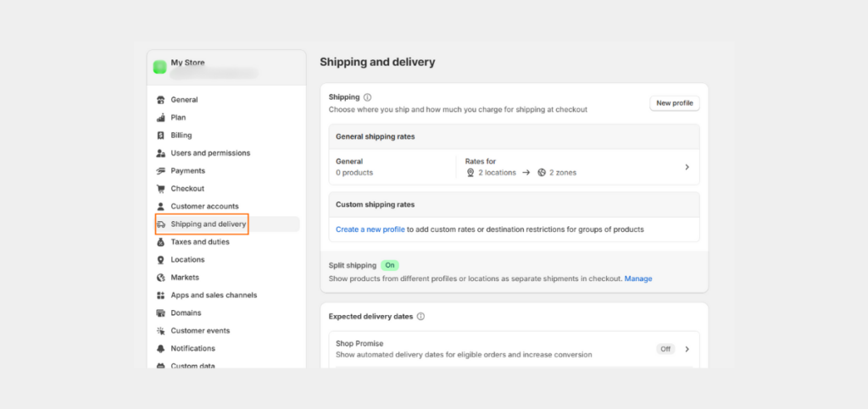Click info icon beside Expected delivery dates
The image size is (868, 409).
point(420,317)
